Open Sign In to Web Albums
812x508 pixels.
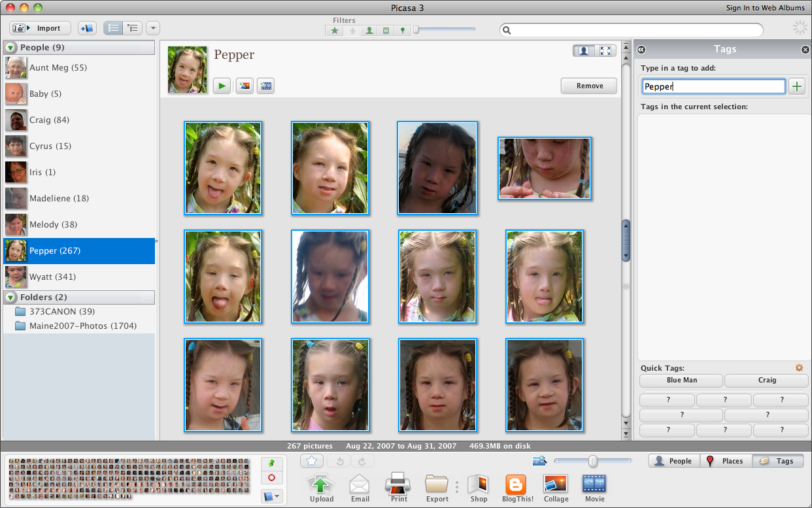[x=765, y=7]
